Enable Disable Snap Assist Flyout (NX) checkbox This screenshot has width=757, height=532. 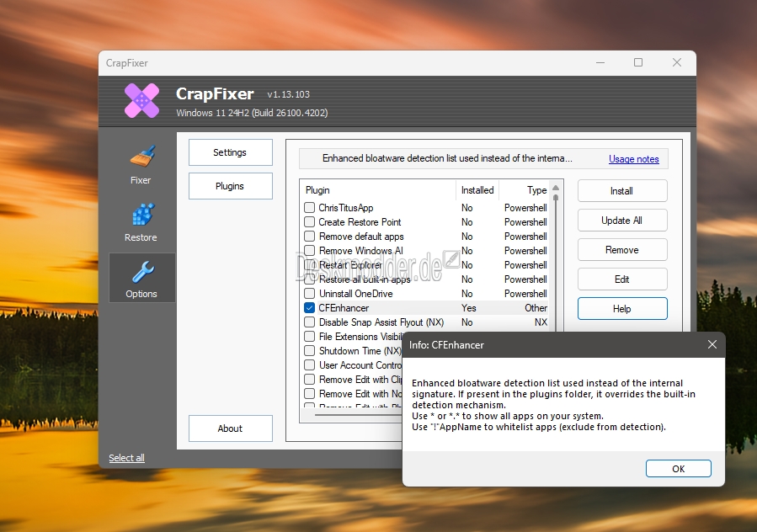coord(310,322)
